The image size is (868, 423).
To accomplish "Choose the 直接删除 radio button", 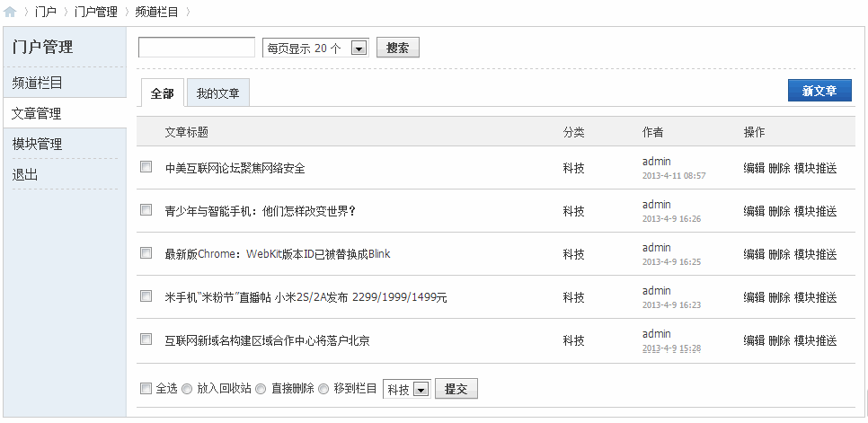I will pyautogui.click(x=261, y=389).
